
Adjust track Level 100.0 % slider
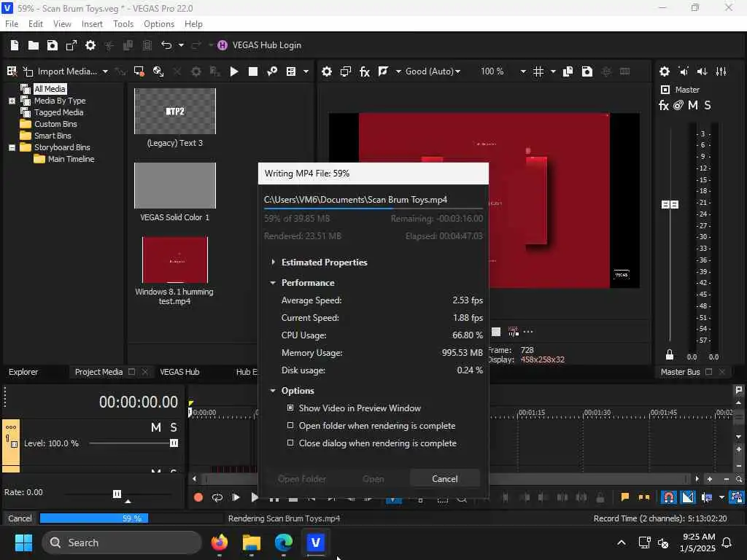pyautogui.click(x=174, y=443)
